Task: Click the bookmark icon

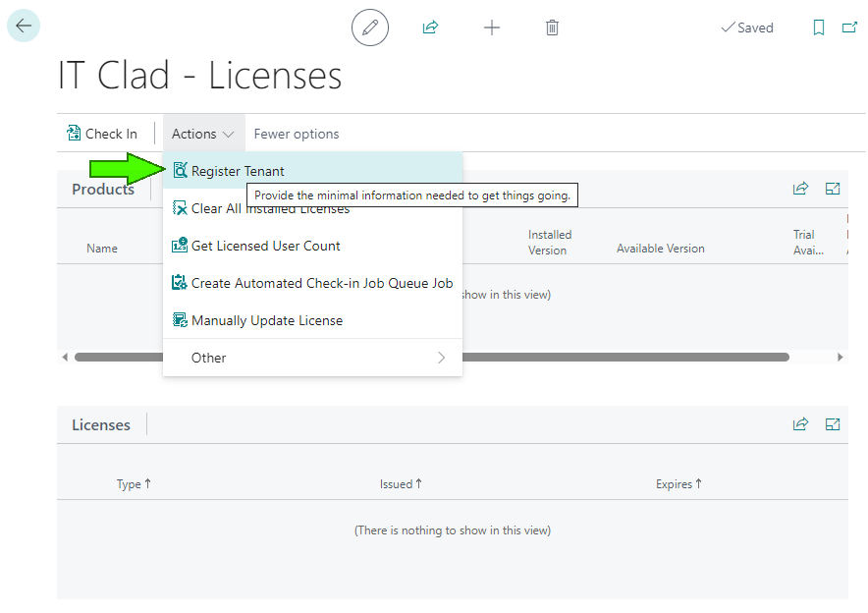Action: click(818, 28)
